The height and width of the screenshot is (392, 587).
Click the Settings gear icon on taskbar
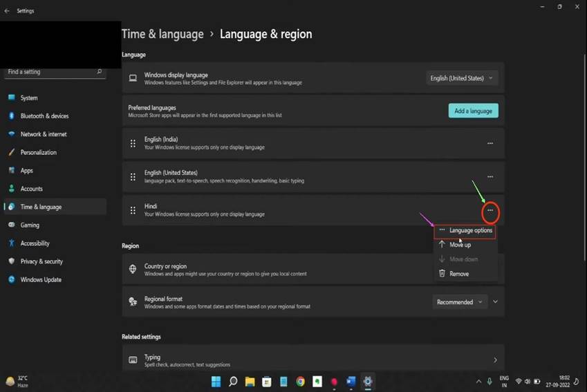[x=368, y=382]
